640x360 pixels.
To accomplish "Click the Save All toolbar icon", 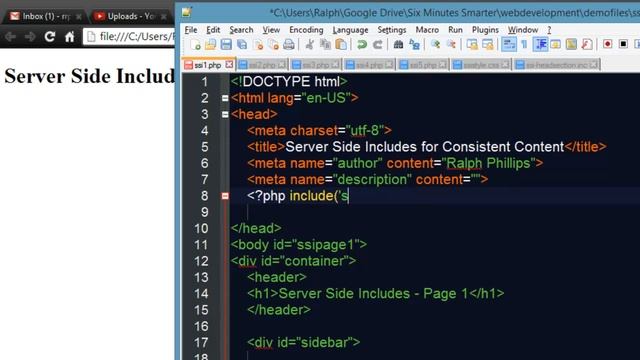I will 242,44.
